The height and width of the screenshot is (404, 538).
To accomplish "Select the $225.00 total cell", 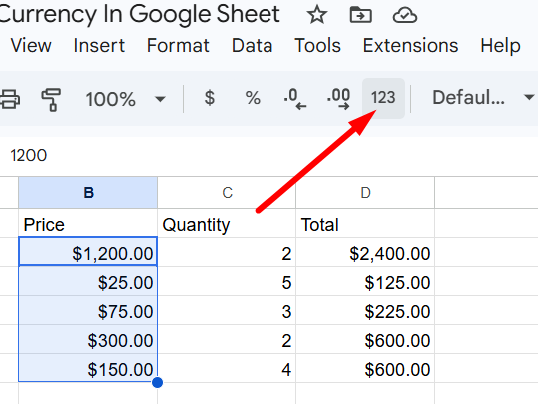I will tap(365, 310).
